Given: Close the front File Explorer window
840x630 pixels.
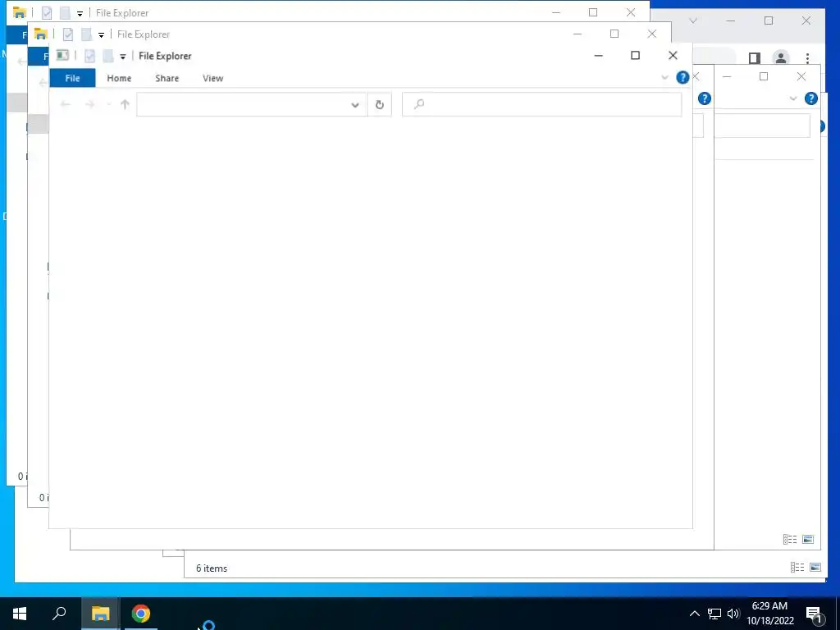Looking at the screenshot, I should 673,56.
